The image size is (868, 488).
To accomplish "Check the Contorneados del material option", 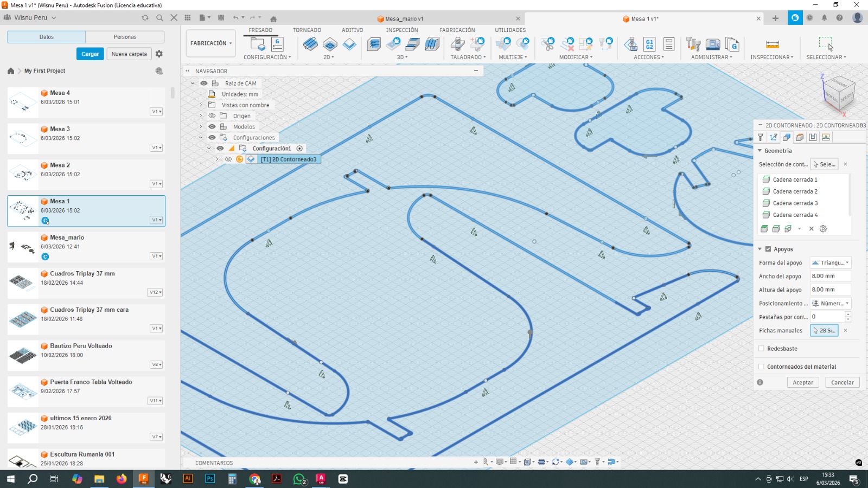I will click(x=761, y=367).
